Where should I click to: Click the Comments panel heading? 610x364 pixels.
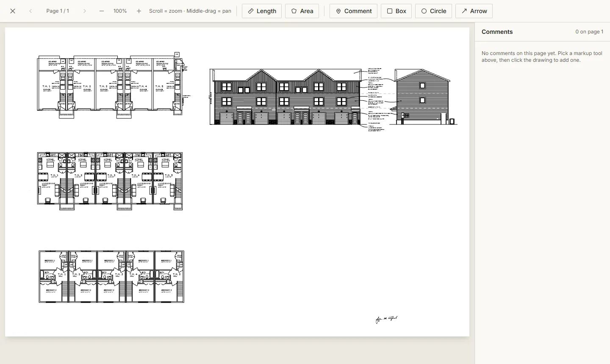point(497,32)
